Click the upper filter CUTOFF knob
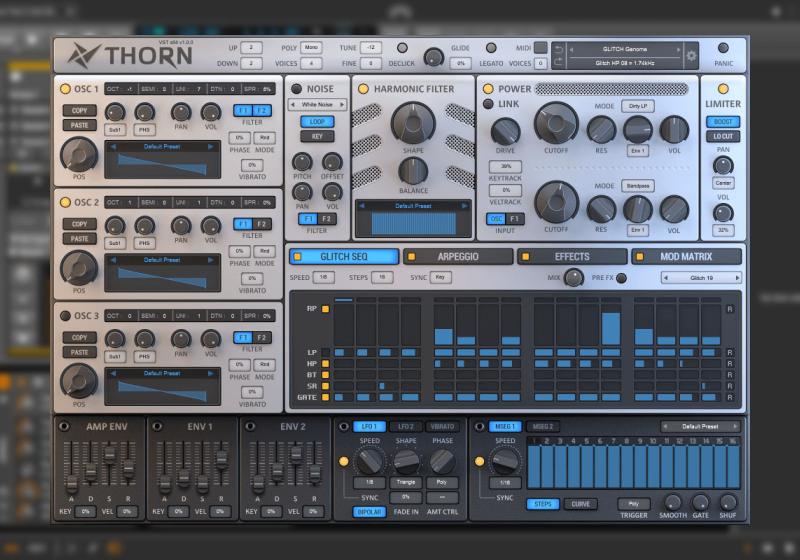This screenshot has width=800, height=560. click(556, 123)
